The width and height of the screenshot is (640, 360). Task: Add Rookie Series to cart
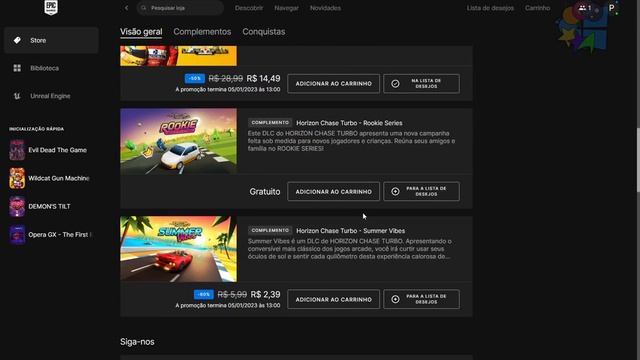(333, 191)
